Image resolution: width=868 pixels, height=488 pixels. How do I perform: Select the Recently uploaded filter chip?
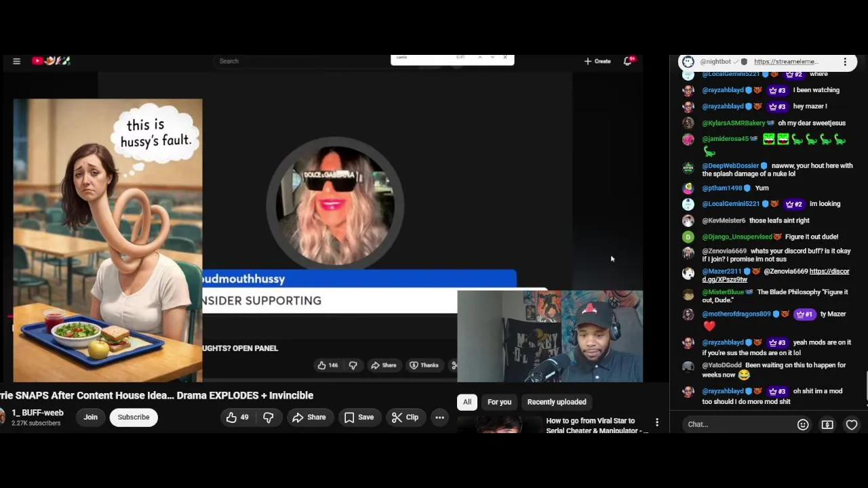point(557,402)
